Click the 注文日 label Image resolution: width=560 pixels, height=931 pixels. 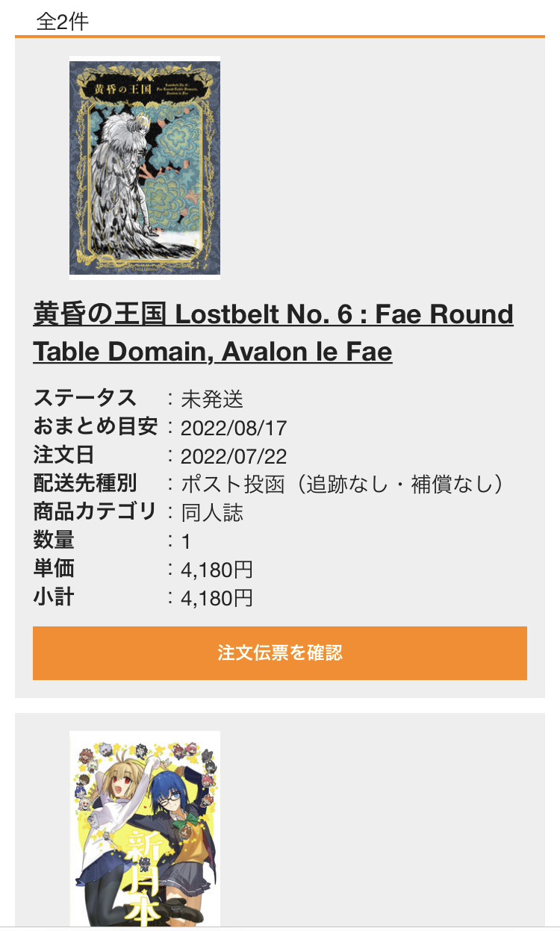(63, 455)
